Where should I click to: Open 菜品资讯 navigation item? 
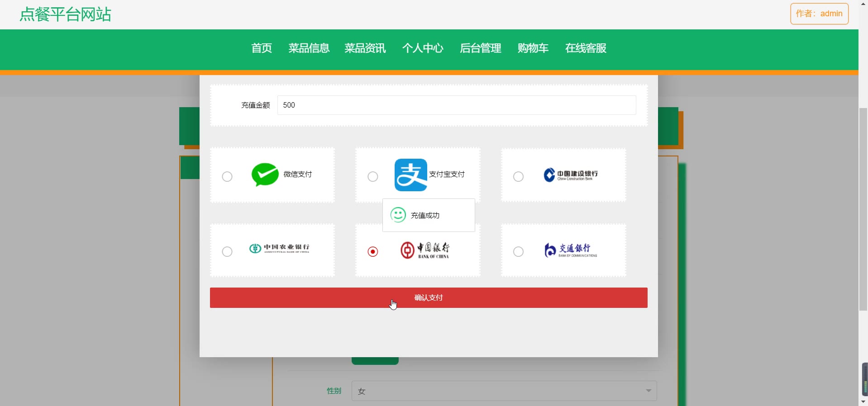[365, 48]
